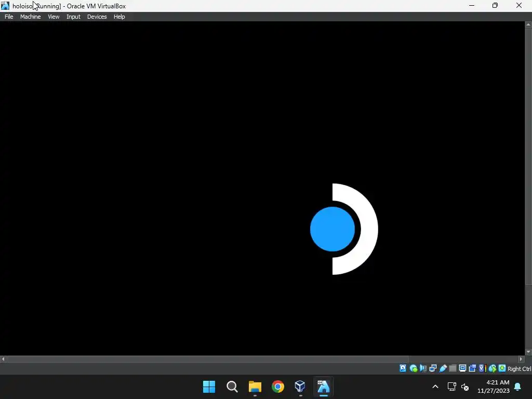Click the CPU virtualization status icon
Image resolution: width=532 pixels, height=399 pixels.
(482, 368)
